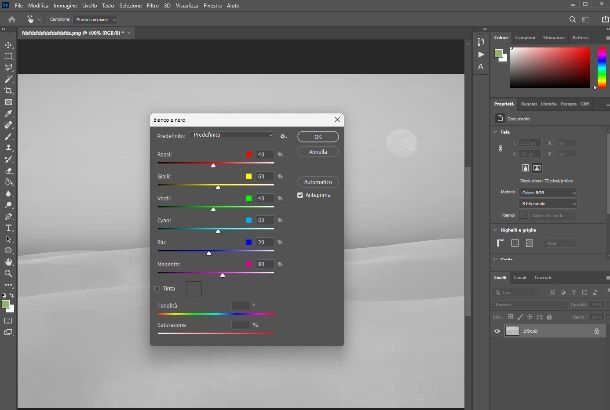Select the Clone Stamp tool
610x410 pixels.
(8, 148)
